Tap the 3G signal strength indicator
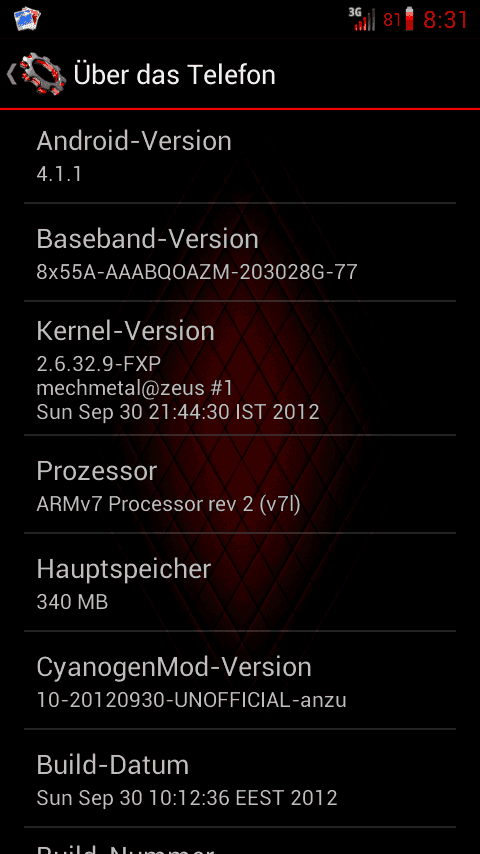This screenshot has width=480, height=854. (x=362, y=19)
